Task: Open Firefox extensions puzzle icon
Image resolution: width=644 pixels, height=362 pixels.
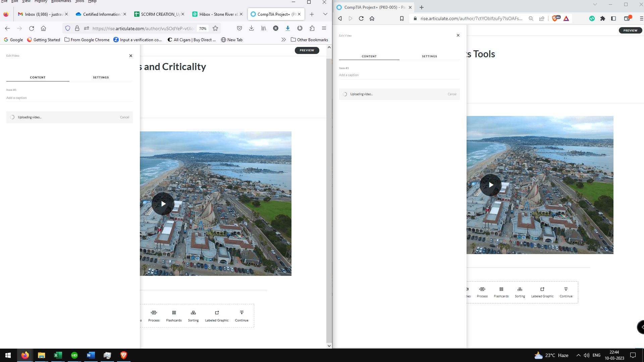Action: click(312, 28)
